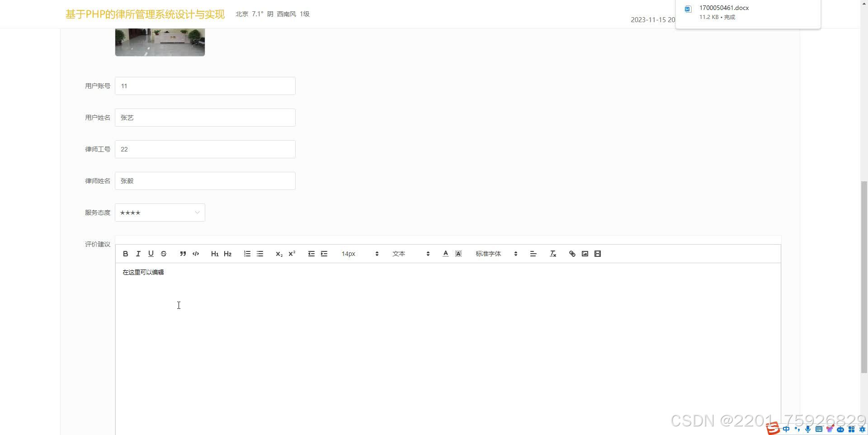Click the 服务态度 label
This screenshot has width=868, height=435.
(98, 213)
